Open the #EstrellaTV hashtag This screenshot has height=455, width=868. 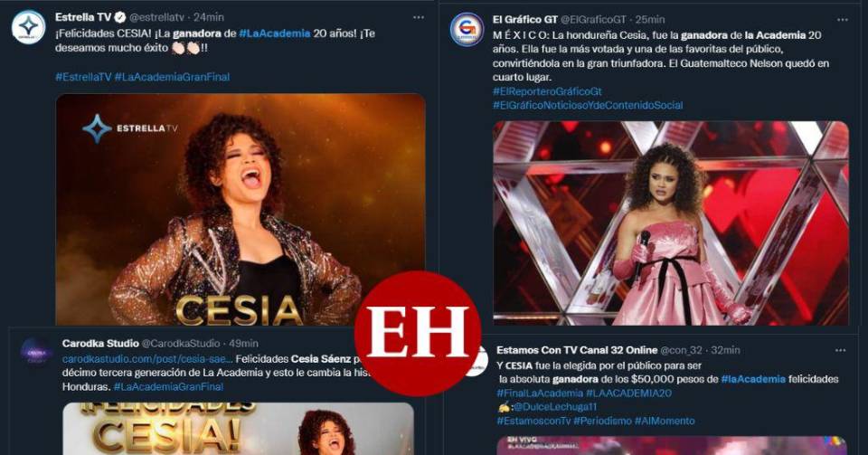[x=83, y=77]
